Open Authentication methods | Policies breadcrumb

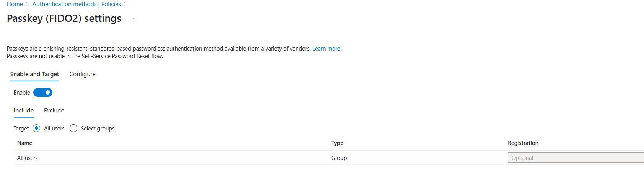coord(77,4)
